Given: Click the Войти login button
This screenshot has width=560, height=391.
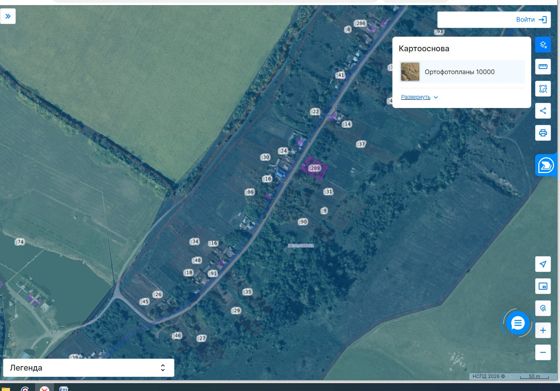Looking at the screenshot, I should (531, 20).
